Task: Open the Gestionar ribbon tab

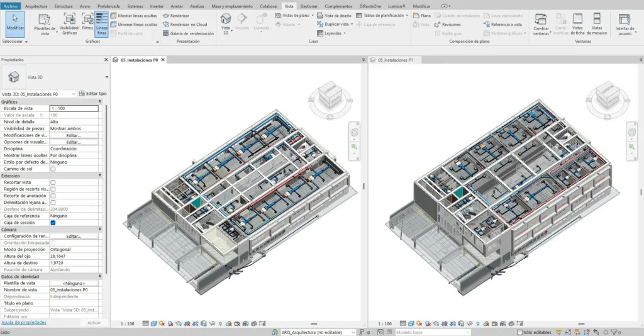Action: pos(309,6)
